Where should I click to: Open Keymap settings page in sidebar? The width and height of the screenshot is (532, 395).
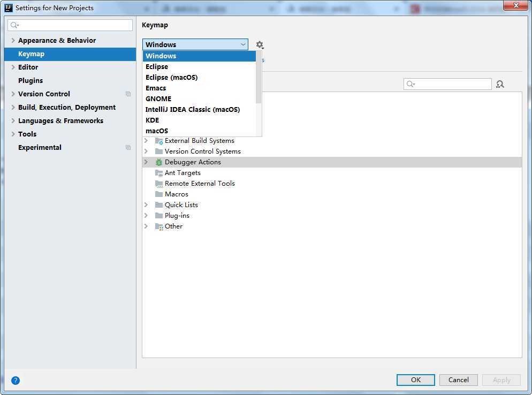70,54
